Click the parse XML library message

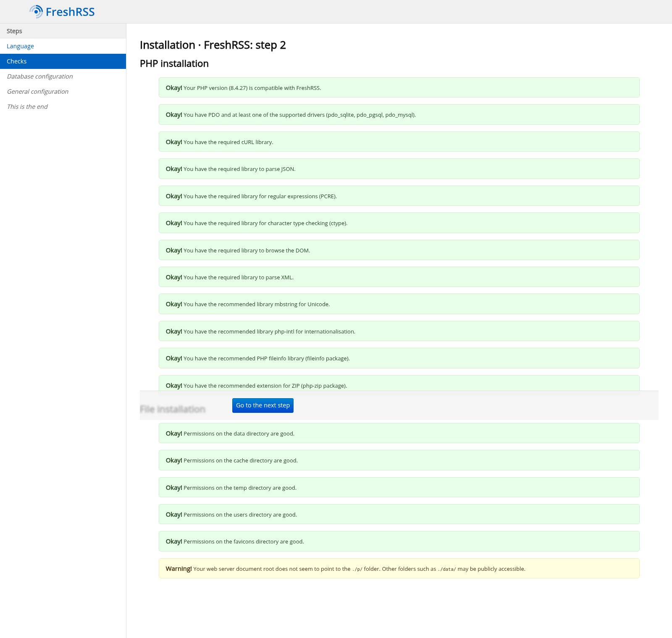(399, 277)
